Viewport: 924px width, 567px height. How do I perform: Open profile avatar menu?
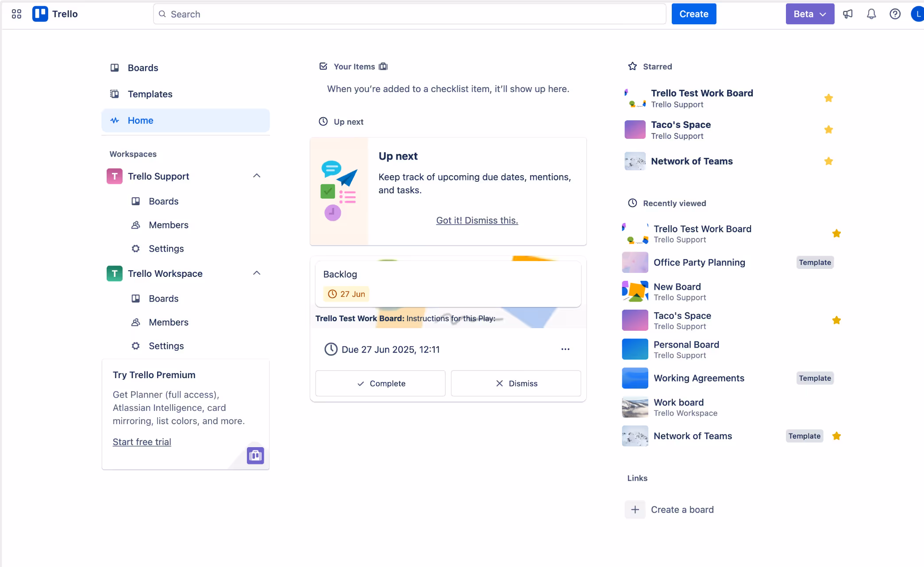click(918, 14)
